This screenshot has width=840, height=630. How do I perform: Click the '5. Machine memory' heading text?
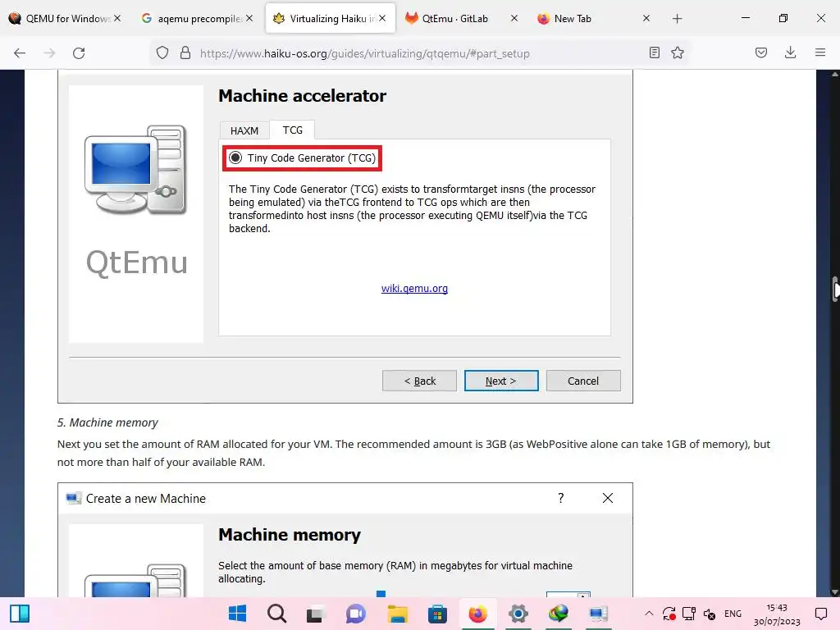tap(107, 422)
